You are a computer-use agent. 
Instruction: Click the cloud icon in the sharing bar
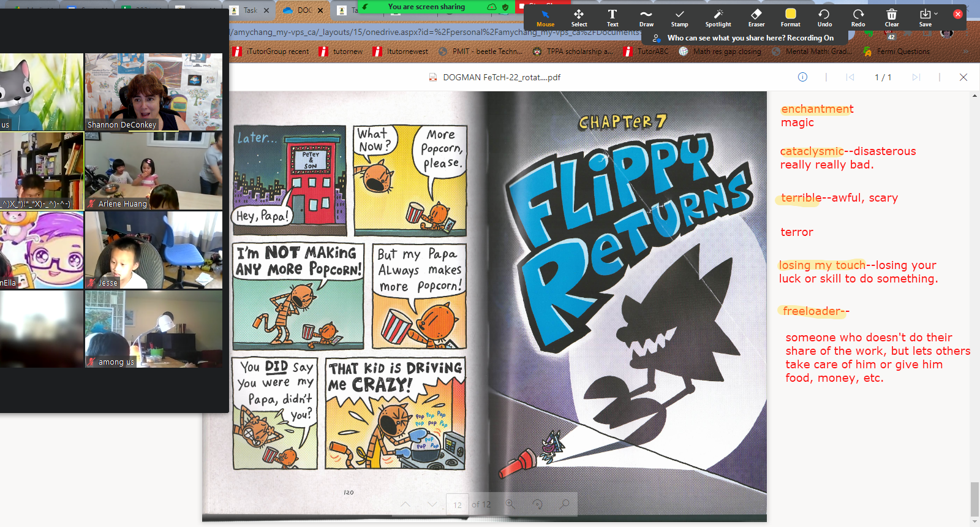pos(492,7)
